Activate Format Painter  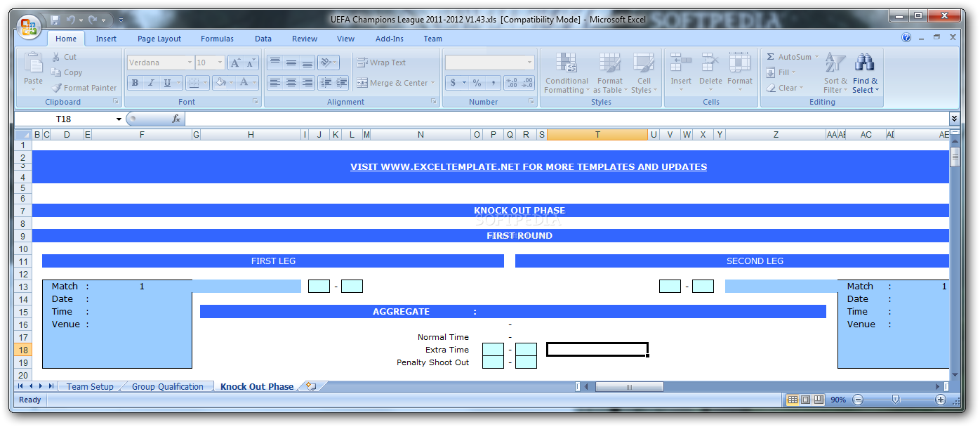click(84, 88)
